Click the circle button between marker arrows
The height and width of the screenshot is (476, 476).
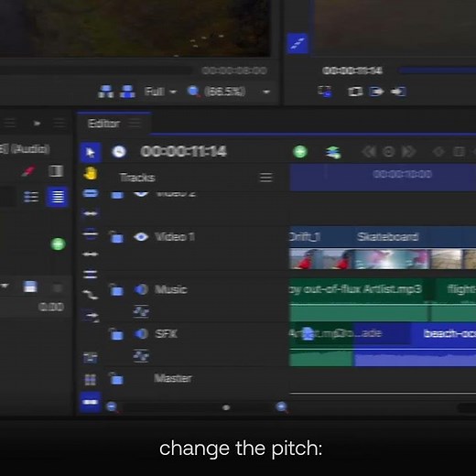(x=389, y=152)
